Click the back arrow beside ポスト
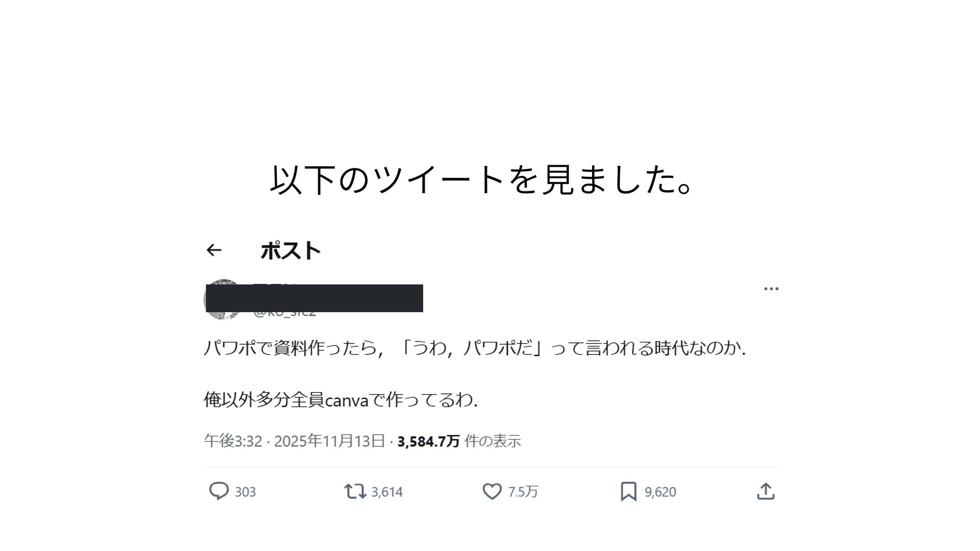This screenshot has height=551, width=980. (x=214, y=250)
